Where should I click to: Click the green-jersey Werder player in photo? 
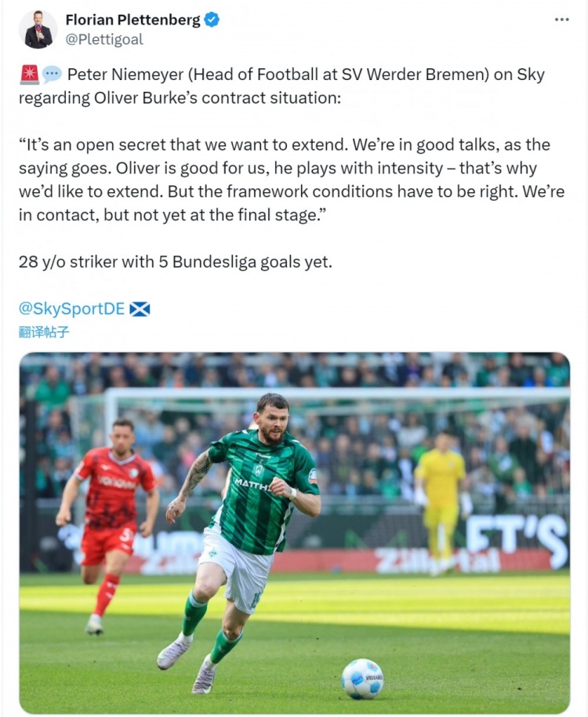click(240, 540)
